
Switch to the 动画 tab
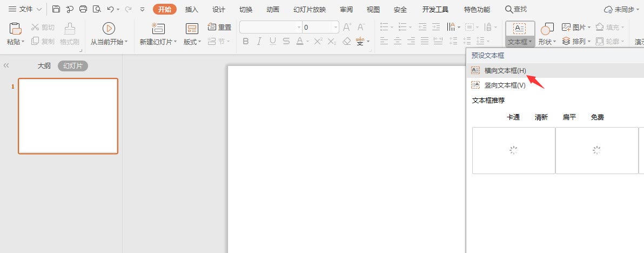click(273, 9)
